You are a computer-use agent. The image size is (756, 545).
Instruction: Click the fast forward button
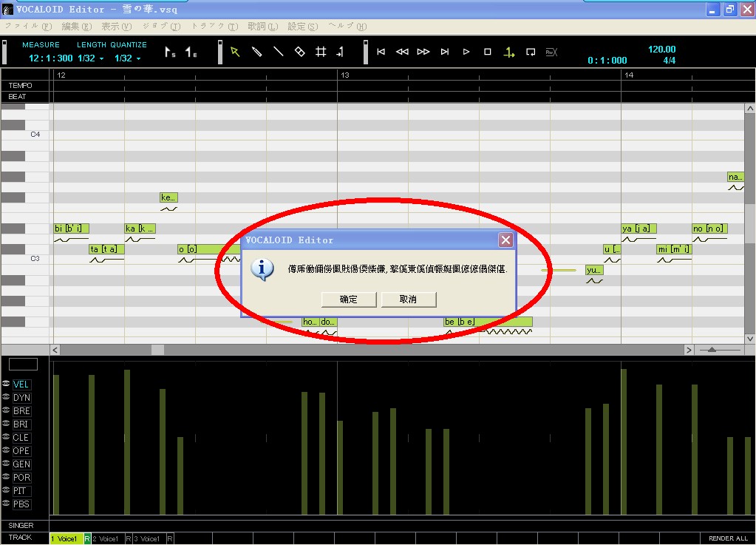[x=423, y=52]
